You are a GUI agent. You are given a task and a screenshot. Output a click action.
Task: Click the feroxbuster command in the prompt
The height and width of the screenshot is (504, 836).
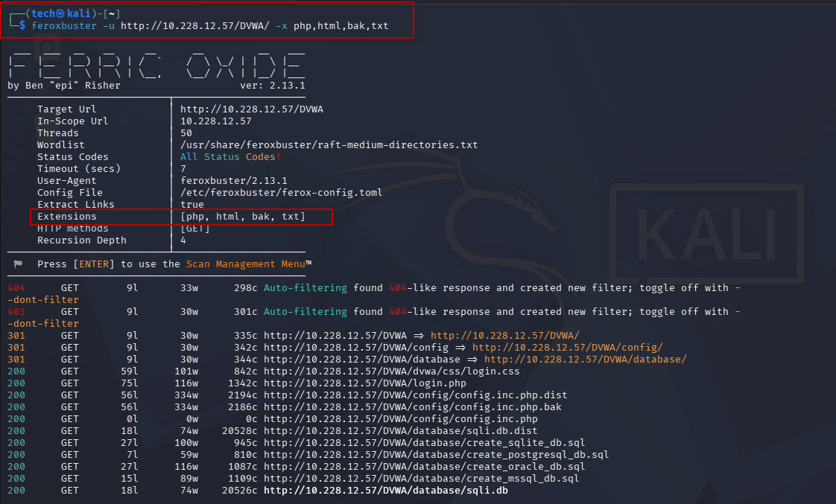(64, 25)
